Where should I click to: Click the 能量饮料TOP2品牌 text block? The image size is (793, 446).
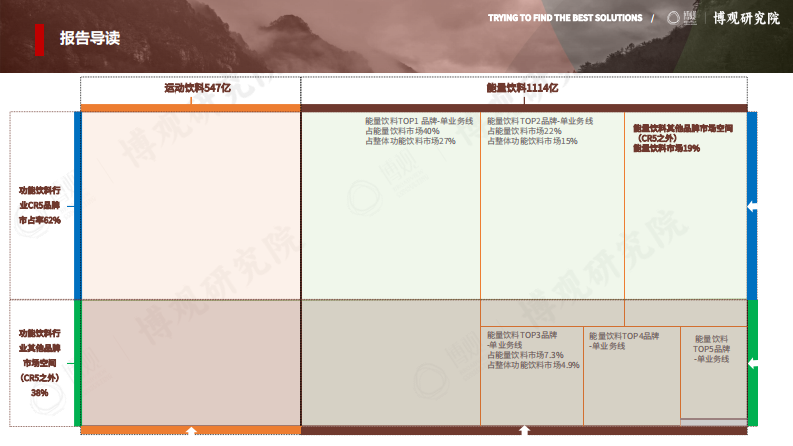tap(540, 131)
